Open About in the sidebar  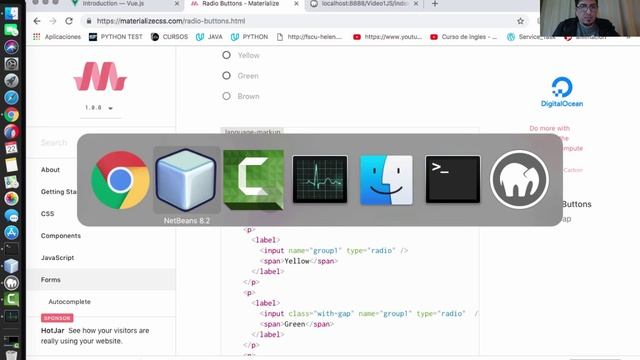[x=50, y=169]
